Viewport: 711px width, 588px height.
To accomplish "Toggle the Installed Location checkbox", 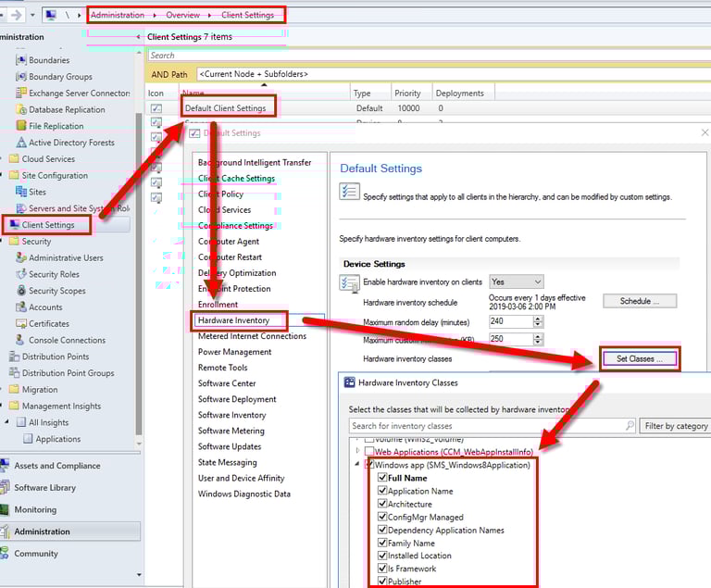I will point(382,555).
